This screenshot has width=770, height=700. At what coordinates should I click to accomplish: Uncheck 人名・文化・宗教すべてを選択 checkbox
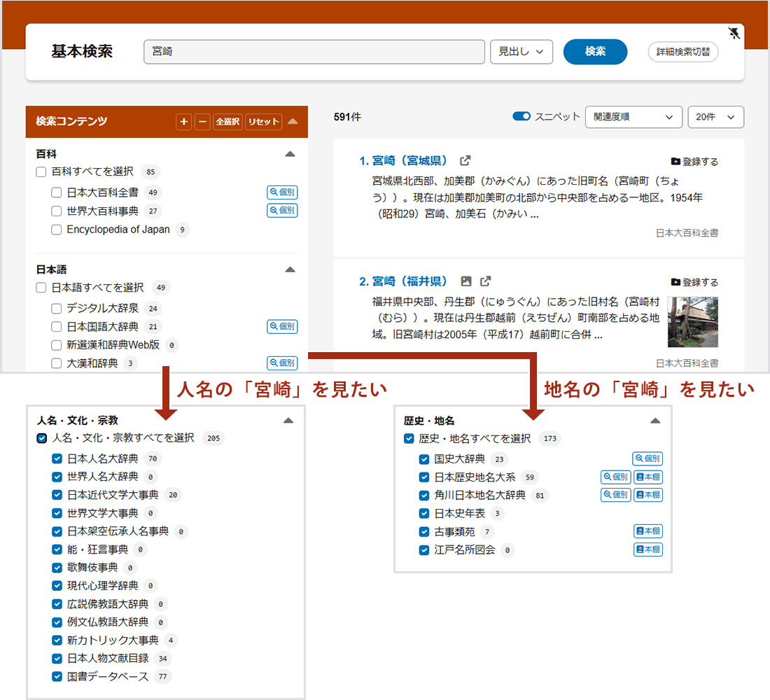[42, 437]
